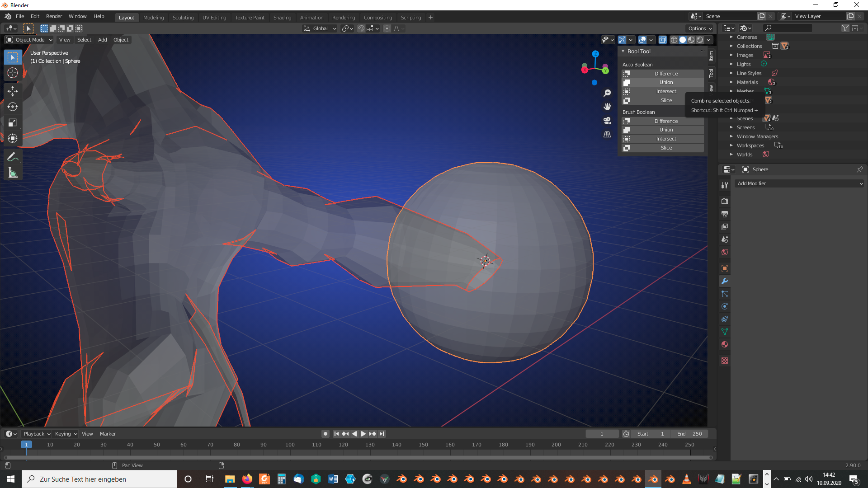Toggle X-ray mode in viewport shading controls
The height and width of the screenshot is (488, 868).
point(663,40)
